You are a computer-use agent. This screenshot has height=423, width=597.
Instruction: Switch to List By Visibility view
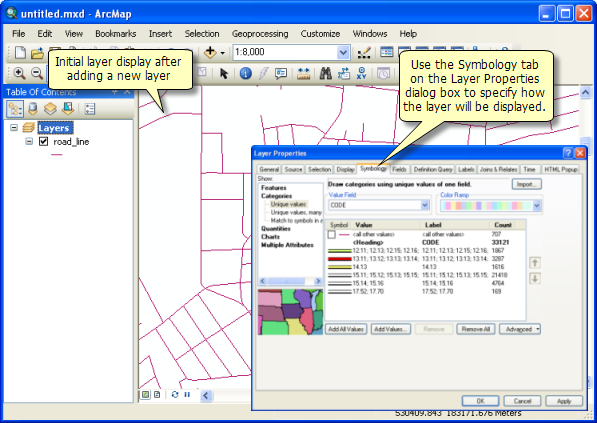tap(50, 109)
